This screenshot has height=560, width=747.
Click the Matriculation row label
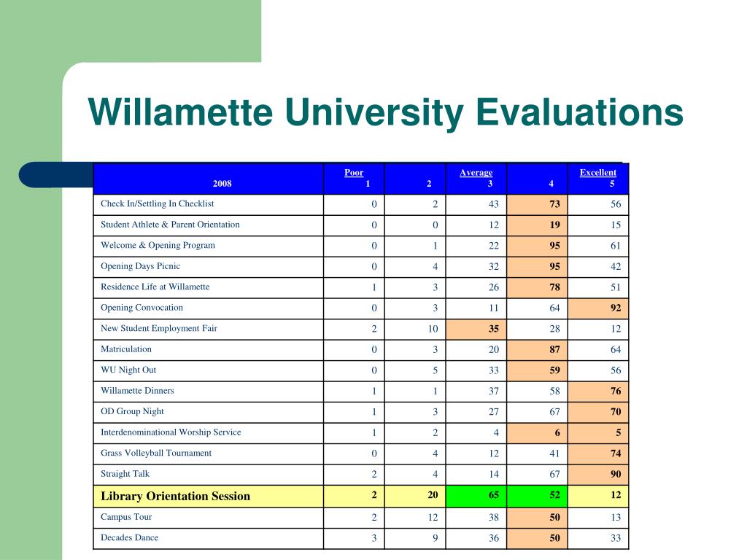coord(125,349)
